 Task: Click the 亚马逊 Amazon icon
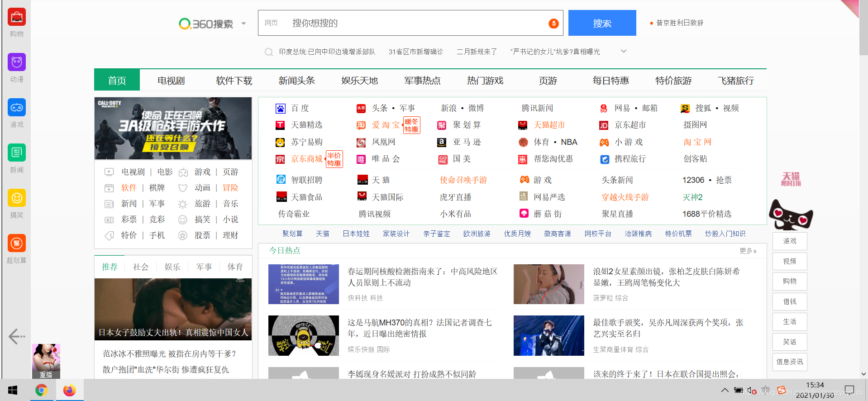coord(442,143)
